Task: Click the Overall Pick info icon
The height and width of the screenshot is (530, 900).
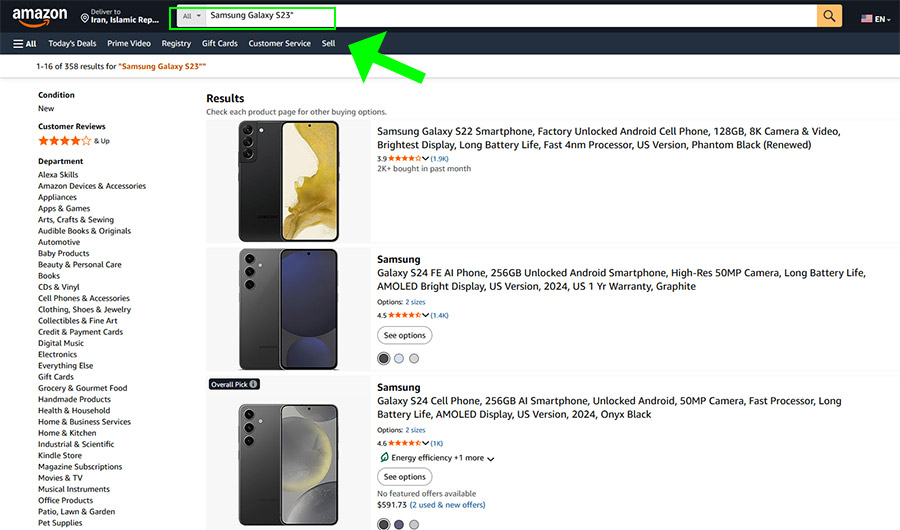Action: coord(253,384)
